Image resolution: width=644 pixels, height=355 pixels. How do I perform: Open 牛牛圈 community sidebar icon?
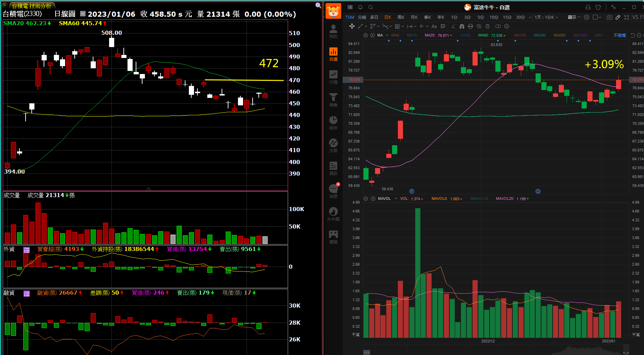(333, 214)
